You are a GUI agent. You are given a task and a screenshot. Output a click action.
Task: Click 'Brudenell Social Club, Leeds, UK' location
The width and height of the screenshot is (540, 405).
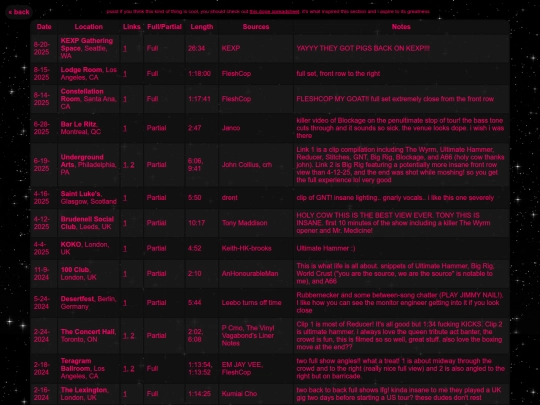[87, 223]
